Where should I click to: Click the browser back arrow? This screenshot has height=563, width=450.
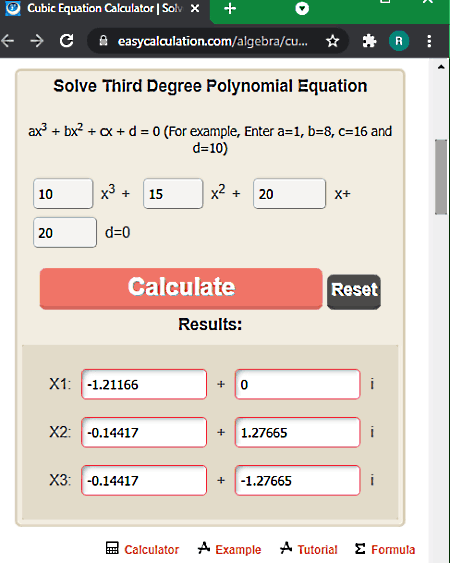(8, 41)
